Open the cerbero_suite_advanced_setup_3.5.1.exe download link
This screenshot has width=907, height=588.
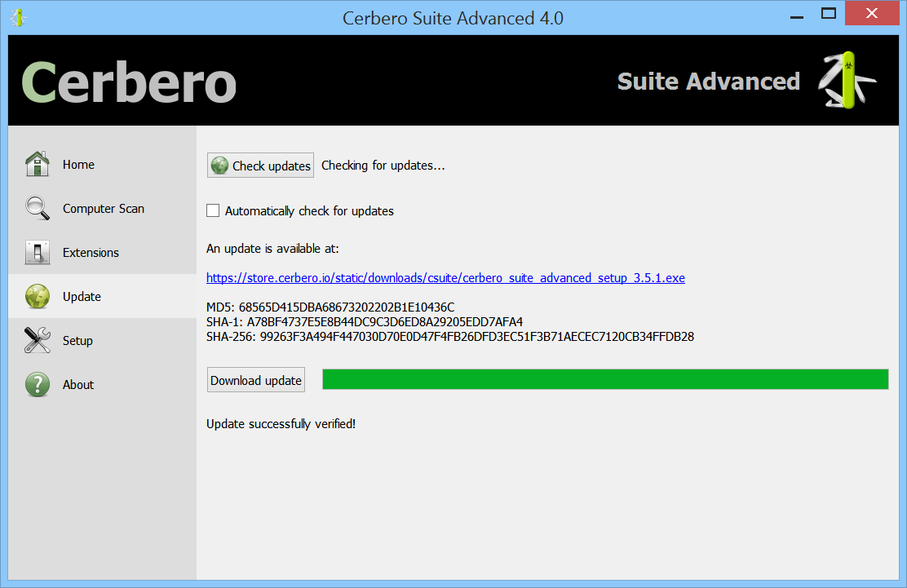click(x=445, y=278)
